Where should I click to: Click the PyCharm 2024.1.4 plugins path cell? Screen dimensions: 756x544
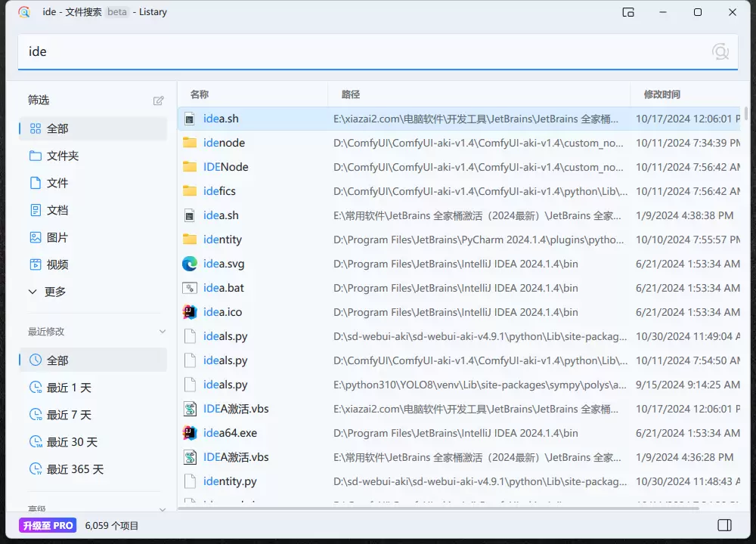[x=479, y=240]
